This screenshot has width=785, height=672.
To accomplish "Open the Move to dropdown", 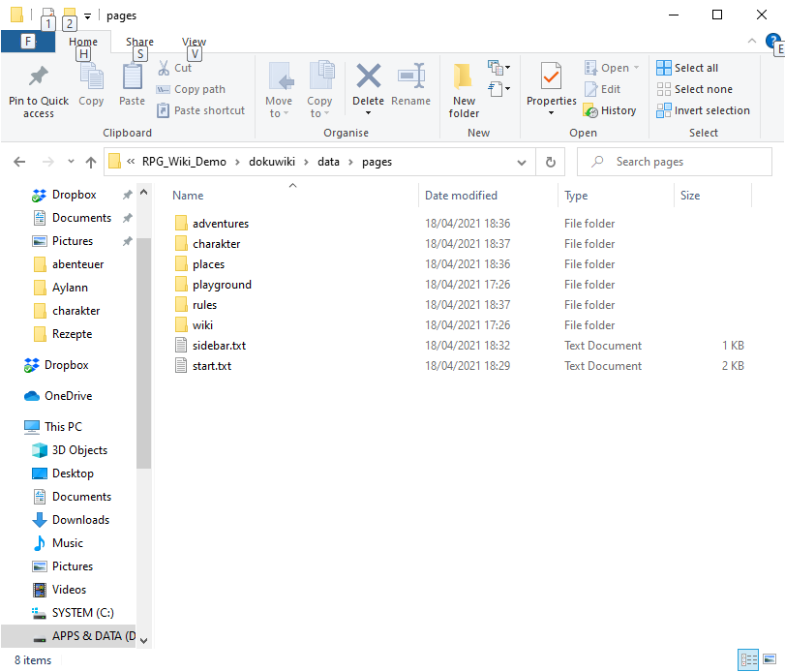I will 279,90.
